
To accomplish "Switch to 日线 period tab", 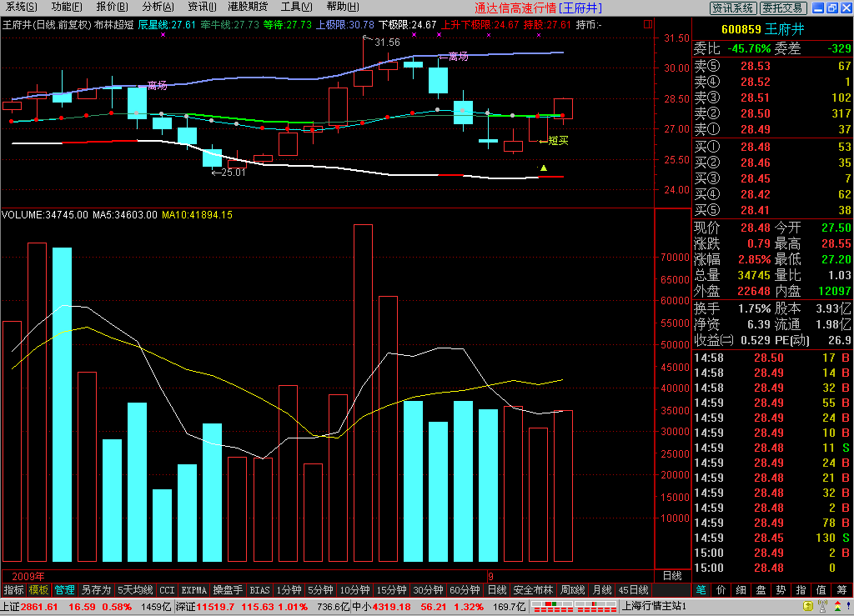I will [497, 590].
